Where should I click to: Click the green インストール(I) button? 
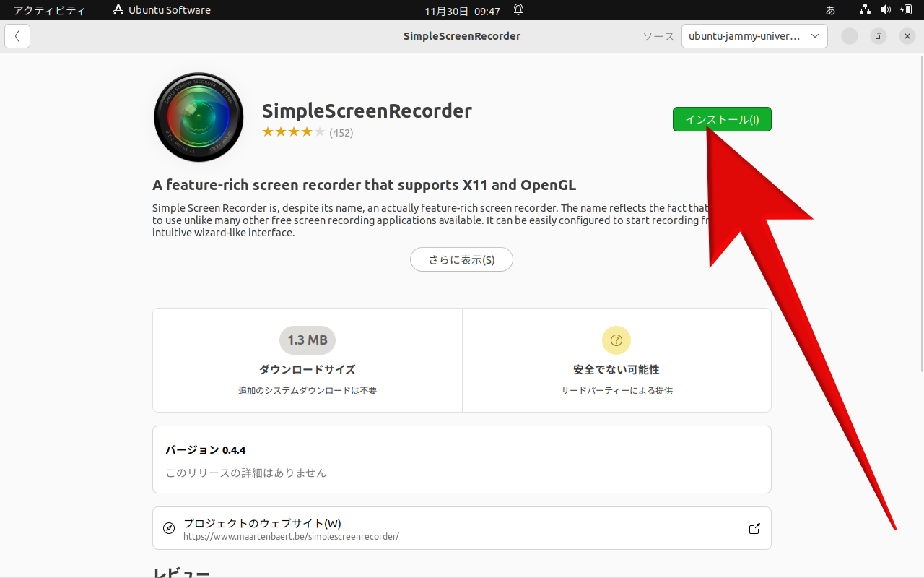point(721,118)
